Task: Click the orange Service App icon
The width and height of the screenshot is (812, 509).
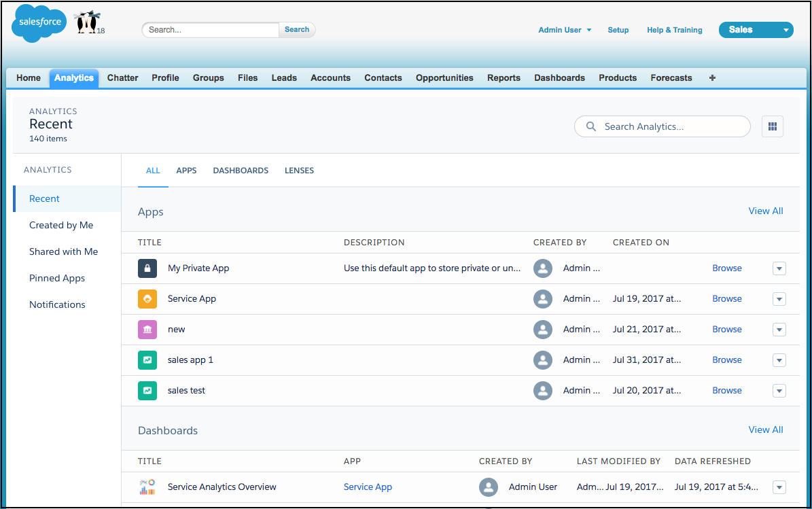Action: (147, 299)
